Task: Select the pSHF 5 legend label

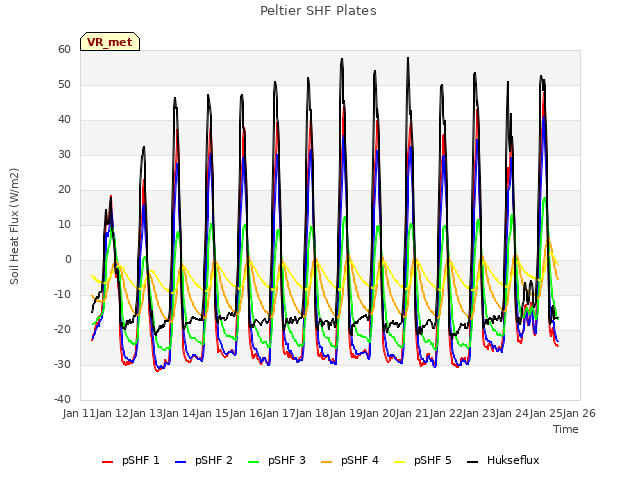Action: (433, 460)
